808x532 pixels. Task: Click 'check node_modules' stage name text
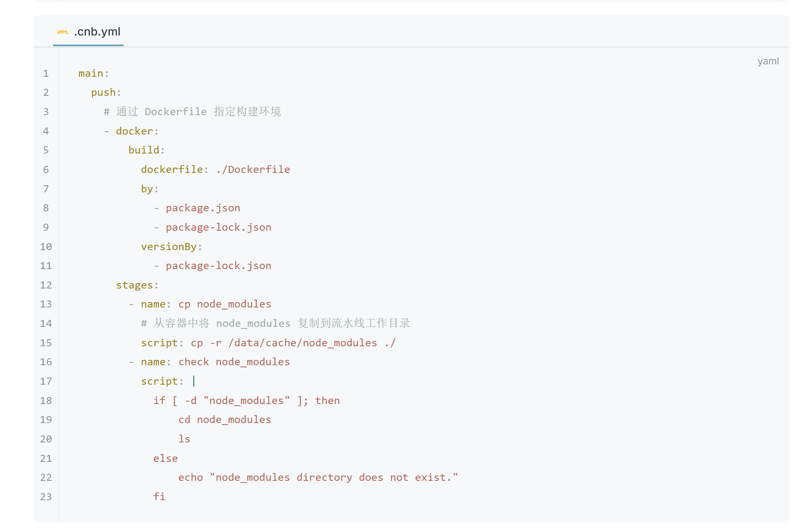(x=234, y=362)
